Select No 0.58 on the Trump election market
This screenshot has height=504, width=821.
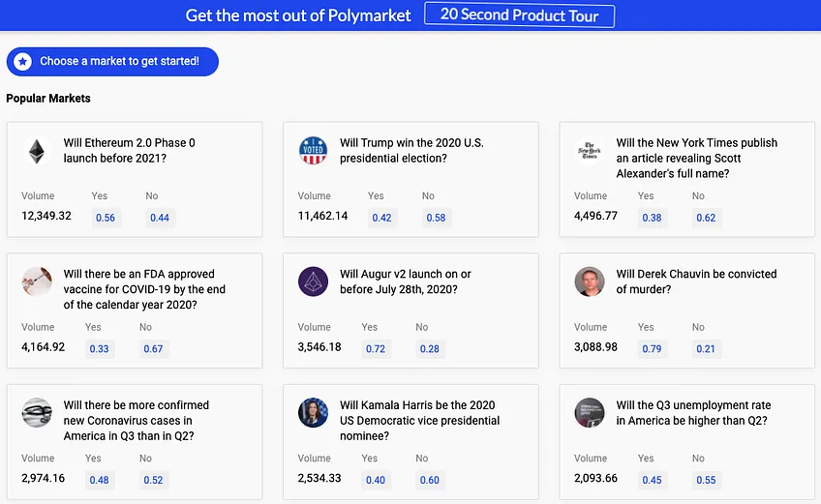click(x=436, y=218)
